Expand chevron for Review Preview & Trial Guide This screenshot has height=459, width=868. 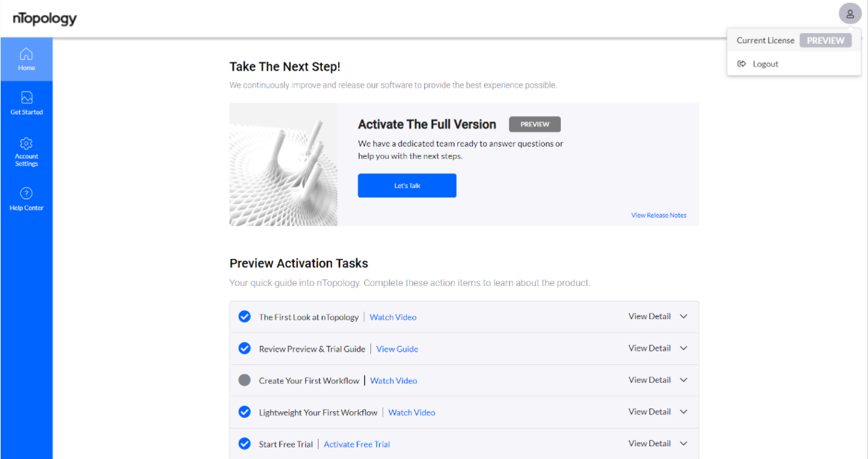tap(683, 348)
